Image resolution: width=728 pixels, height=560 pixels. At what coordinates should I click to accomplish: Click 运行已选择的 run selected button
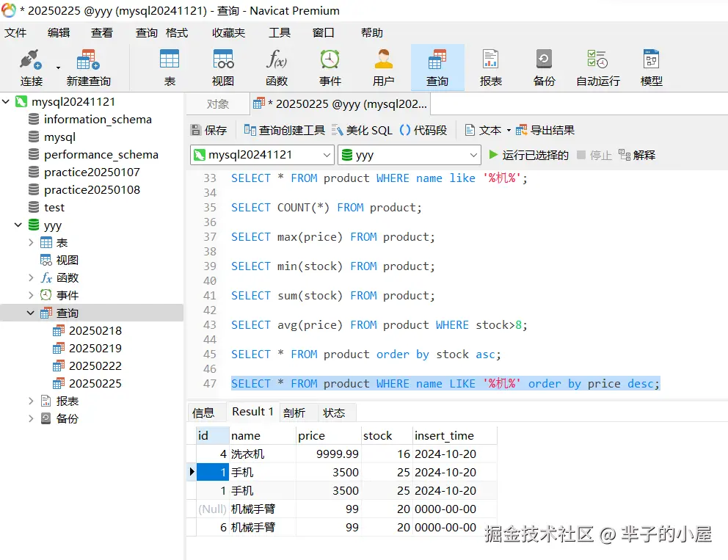coord(528,155)
